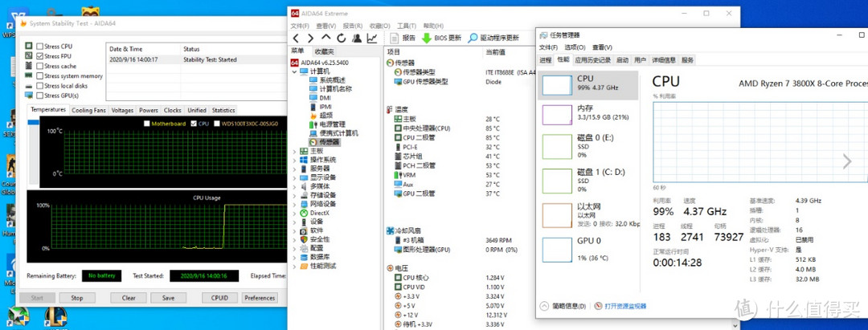The width and height of the screenshot is (868, 330).
Task: Click the 报告 report icon button
Action: [395, 39]
